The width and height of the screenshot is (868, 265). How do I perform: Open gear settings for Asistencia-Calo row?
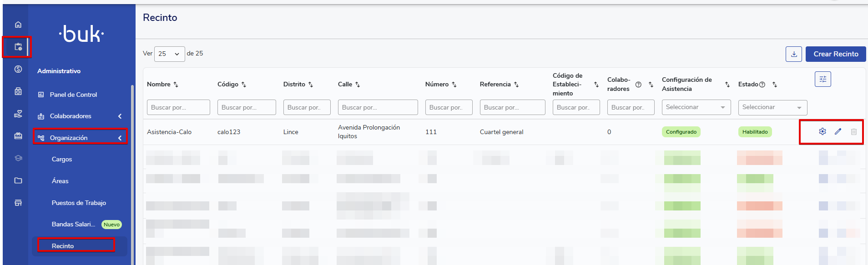coord(822,132)
